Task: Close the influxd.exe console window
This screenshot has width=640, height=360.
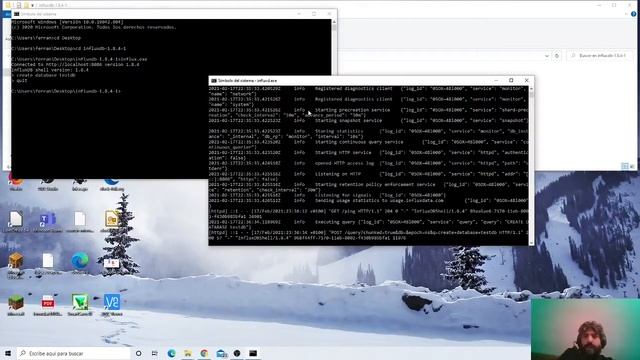Action: tap(527, 80)
